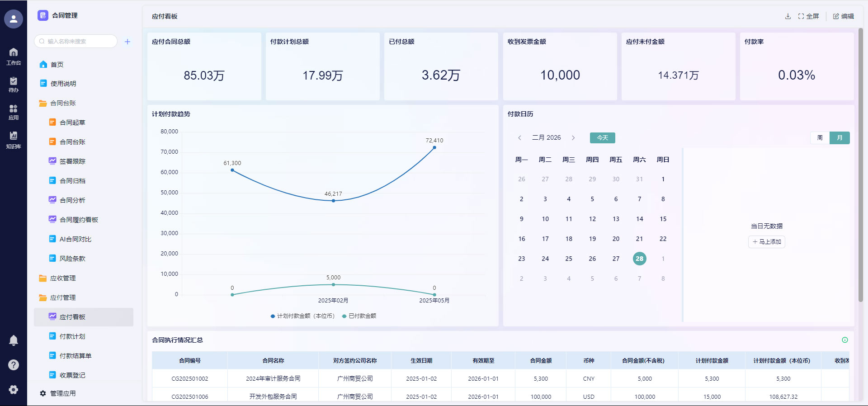Image resolution: width=868 pixels, height=406 pixels.
Task: Click the plus icon beside search box
Action: point(127,42)
